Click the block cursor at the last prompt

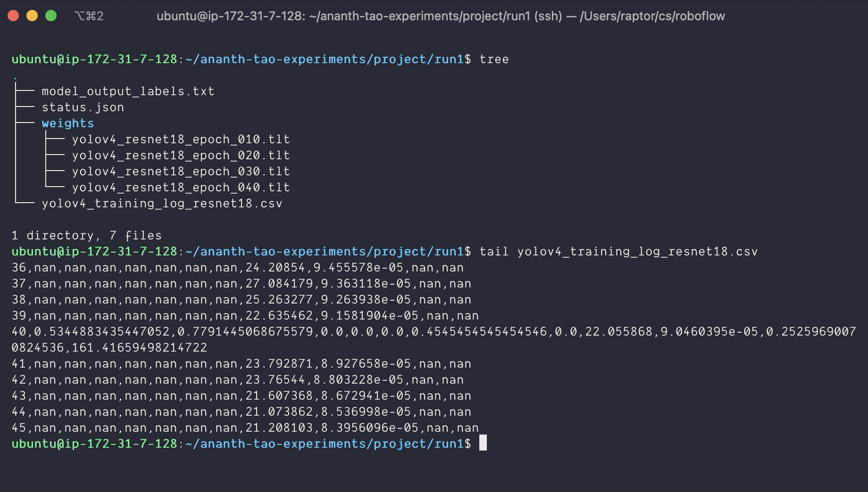(x=483, y=443)
